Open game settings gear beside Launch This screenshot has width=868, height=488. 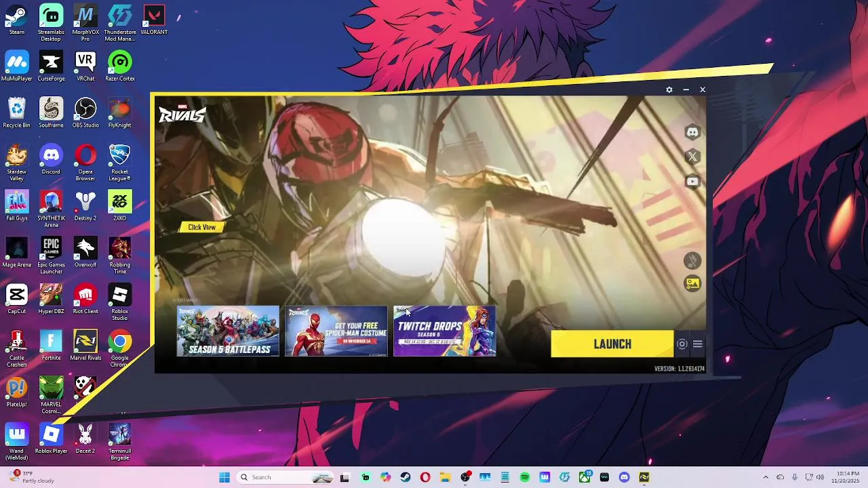682,344
